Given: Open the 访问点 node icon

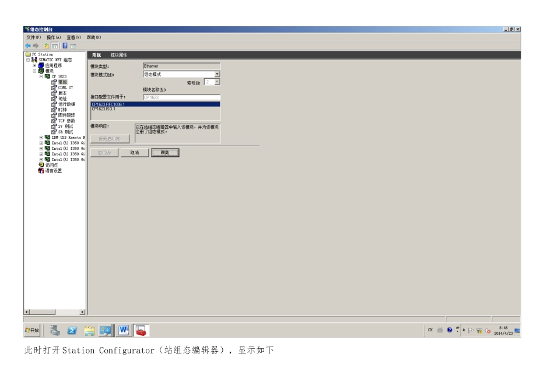Looking at the screenshot, I should pos(41,164).
